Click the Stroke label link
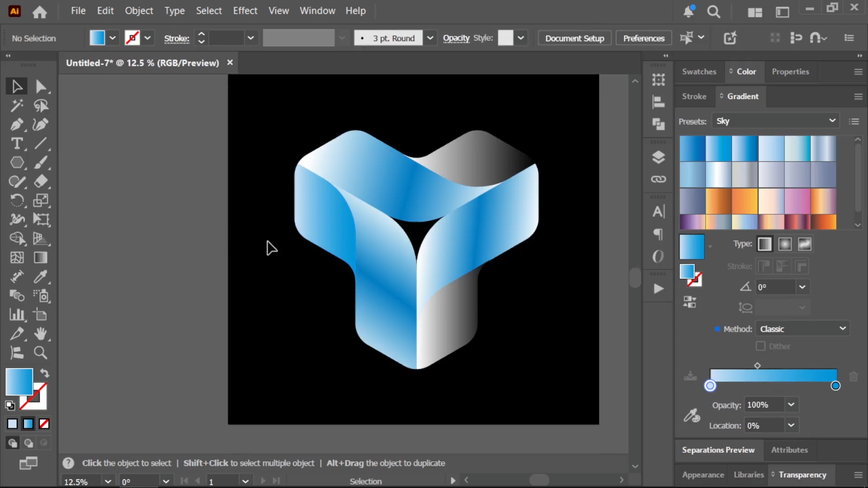The image size is (868, 488). [x=176, y=39]
